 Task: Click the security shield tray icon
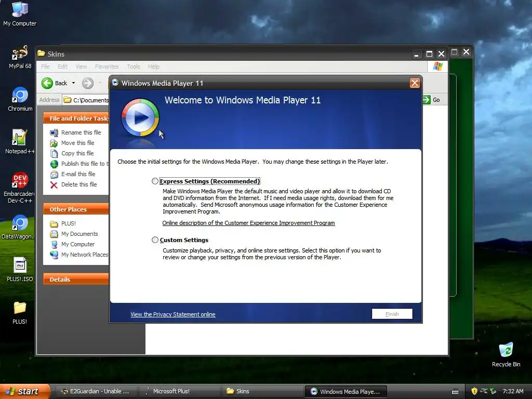click(x=474, y=391)
